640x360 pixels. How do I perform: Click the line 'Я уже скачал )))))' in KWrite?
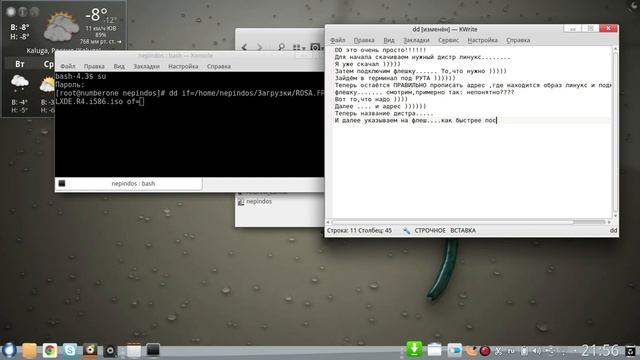click(x=367, y=64)
